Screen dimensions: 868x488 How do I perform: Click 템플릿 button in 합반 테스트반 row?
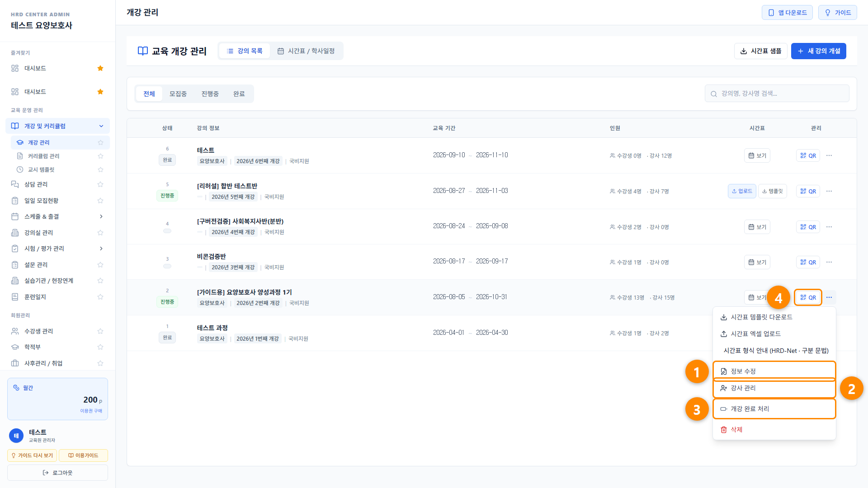pos(773,191)
